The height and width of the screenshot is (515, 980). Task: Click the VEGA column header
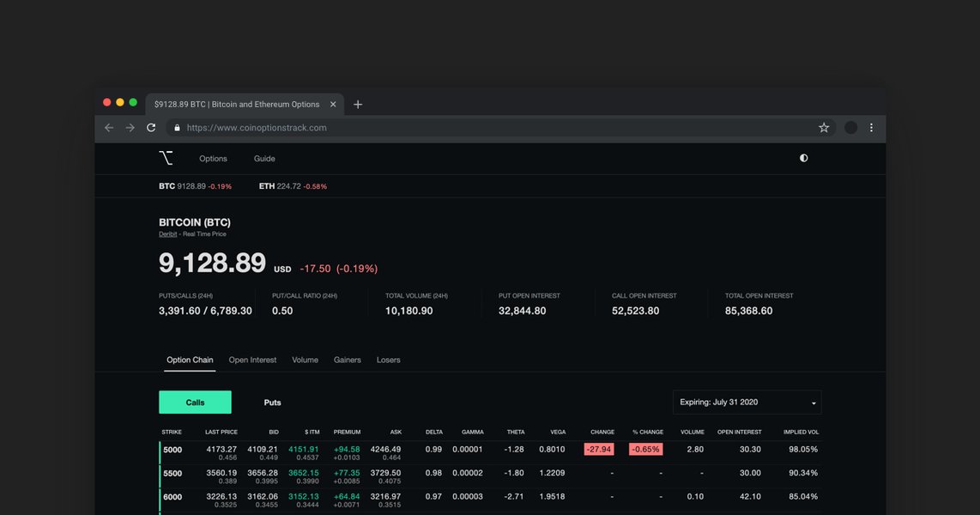point(558,432)
